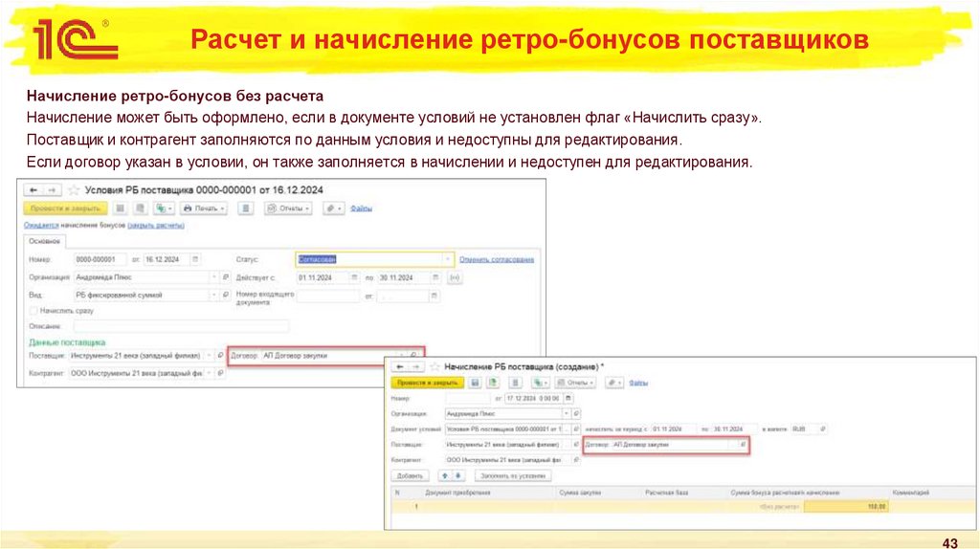This screenshot has width=980, height=549.
Task: Open Поставщик item in Условия РБ window
Action: pos(220,356)
